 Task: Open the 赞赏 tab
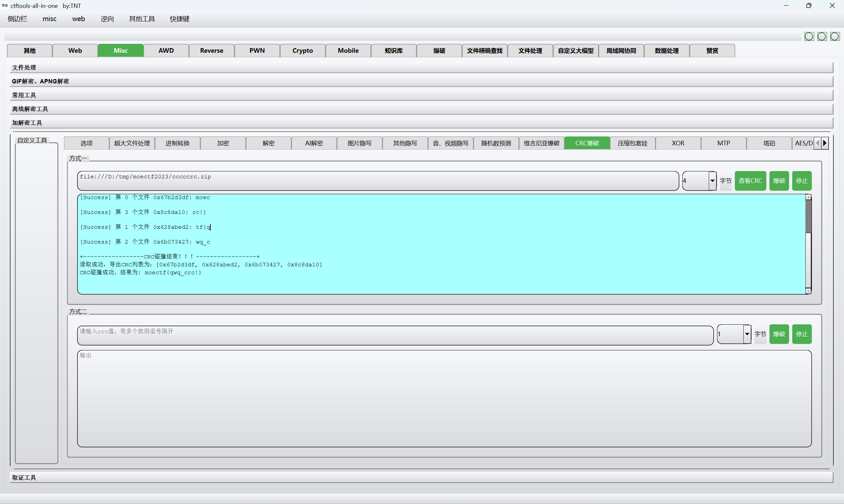[712, 51]
